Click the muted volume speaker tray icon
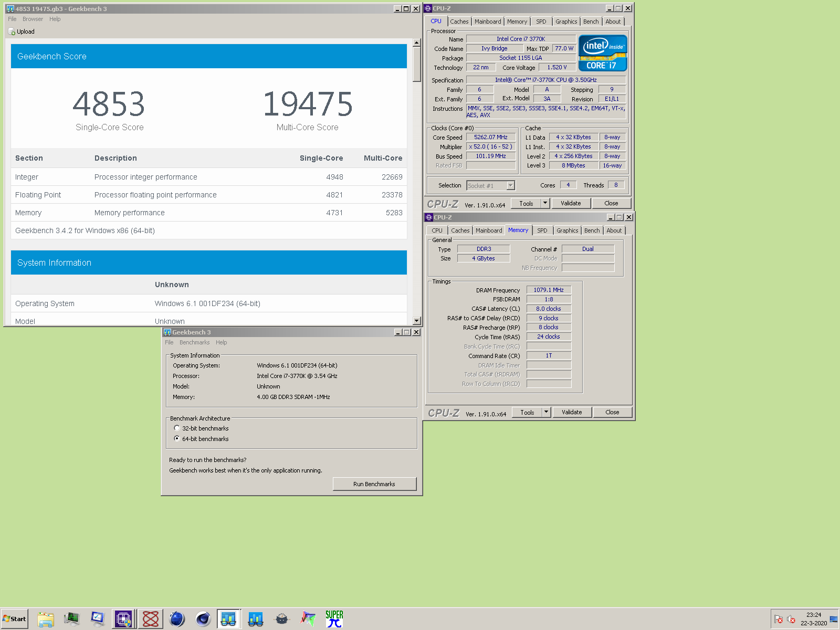 (x=791, y=619)
